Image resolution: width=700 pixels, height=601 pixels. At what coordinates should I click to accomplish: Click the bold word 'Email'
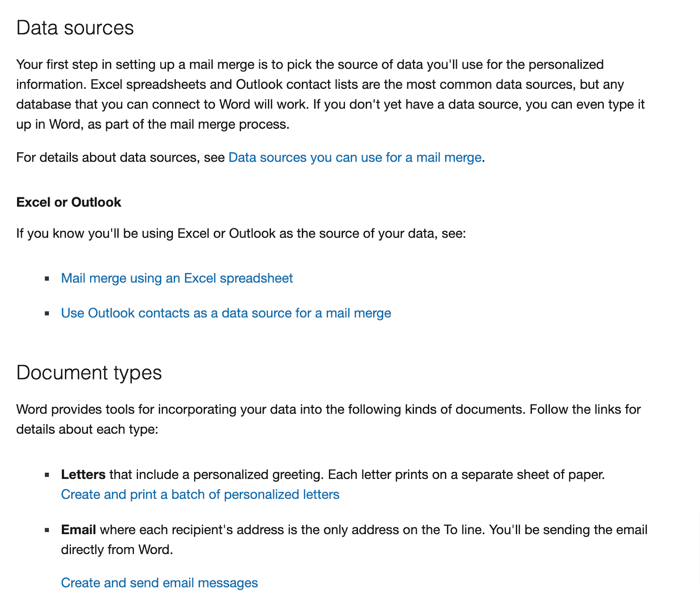click(x=78, y=530)
